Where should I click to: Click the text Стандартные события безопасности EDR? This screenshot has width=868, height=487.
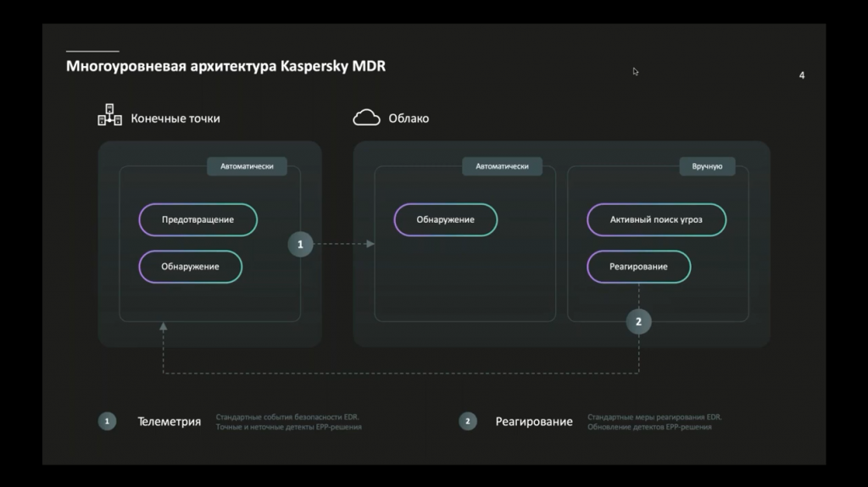(x=287, y=417)
